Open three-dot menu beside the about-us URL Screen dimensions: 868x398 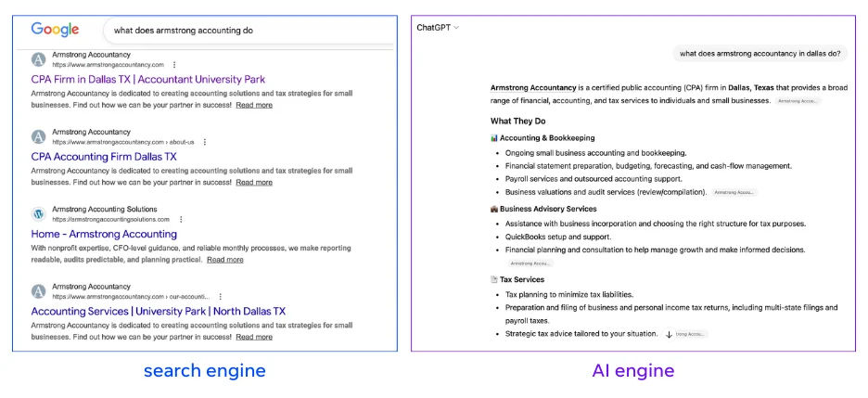tap(205, 142)
